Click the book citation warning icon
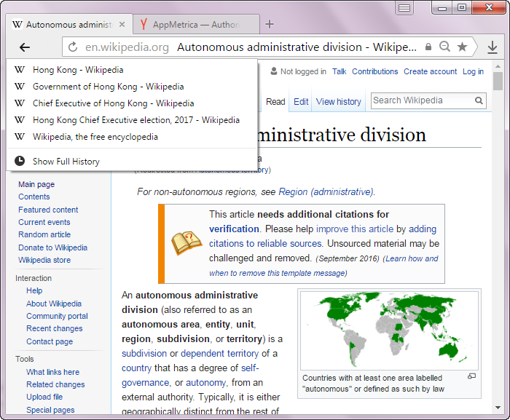This screenshot has height=420, width=510. click(x=187, y=243)
